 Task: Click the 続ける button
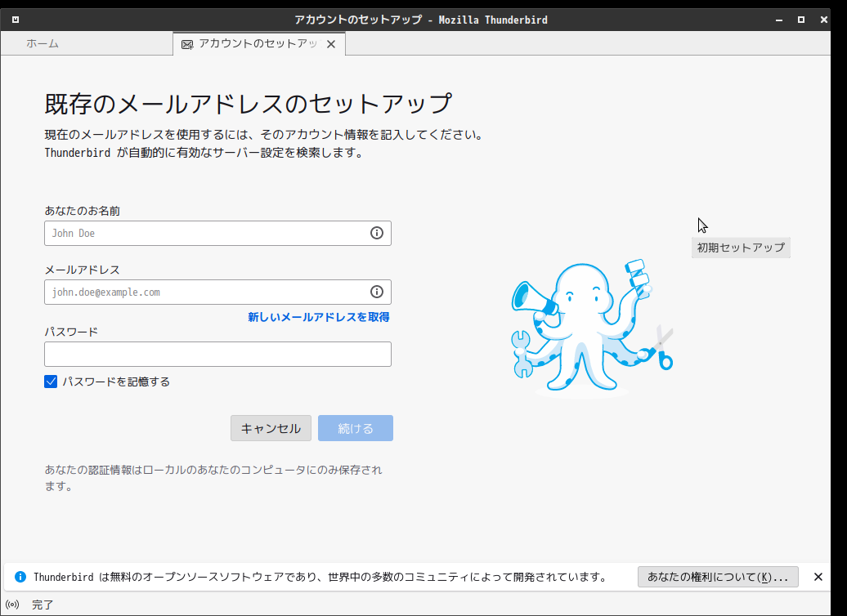[356, 428]
